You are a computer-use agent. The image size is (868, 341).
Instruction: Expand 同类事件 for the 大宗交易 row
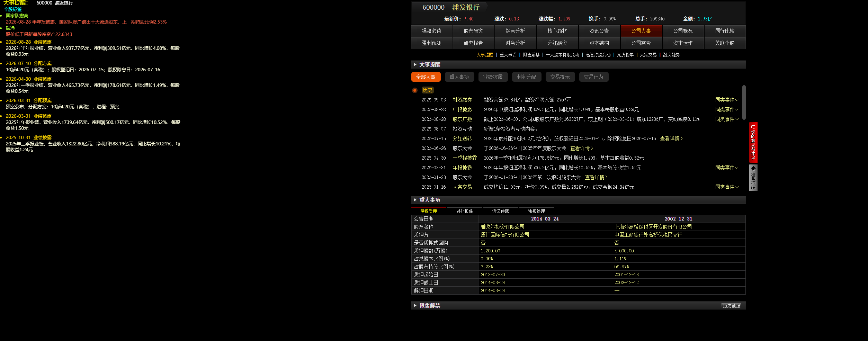tap(727, 187)
